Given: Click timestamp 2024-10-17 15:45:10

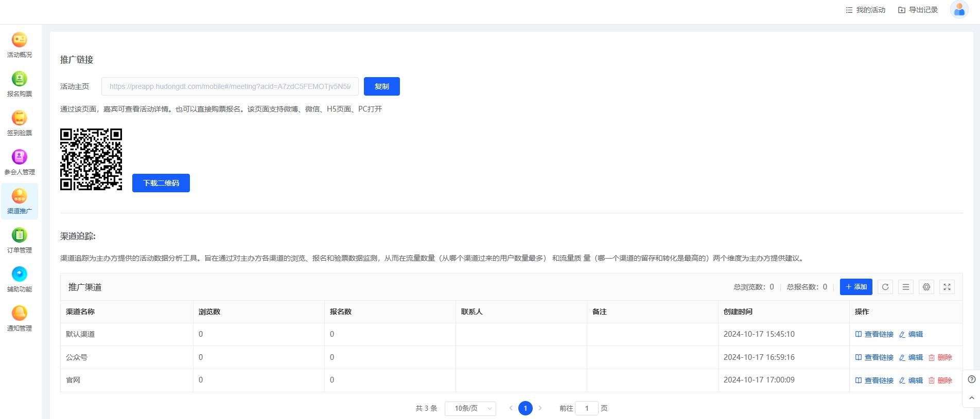Looking at the screenshot, I should coord(759,334).
